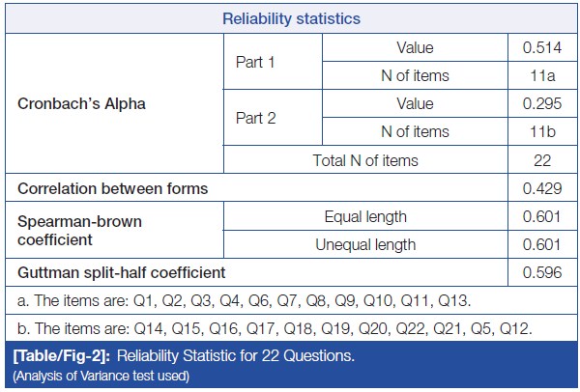
Task: Click the [Table/Fig-2] caption label
Action: (59, 356)
